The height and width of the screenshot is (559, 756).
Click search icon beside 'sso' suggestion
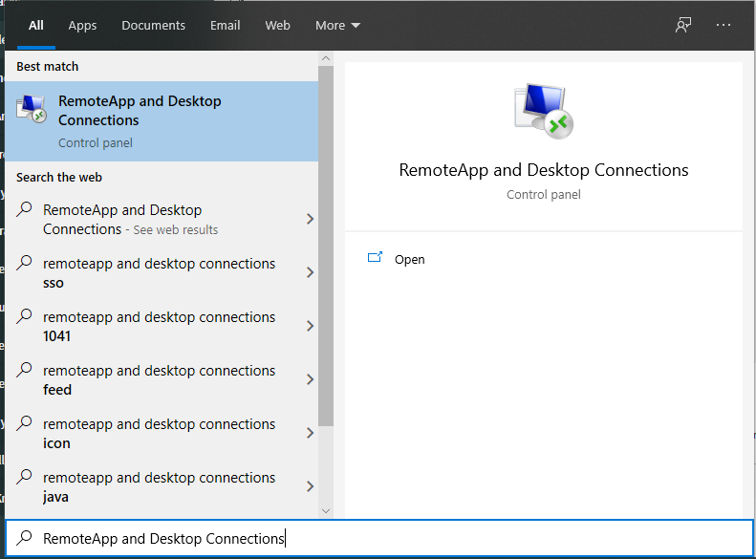(x=26, y=264)
